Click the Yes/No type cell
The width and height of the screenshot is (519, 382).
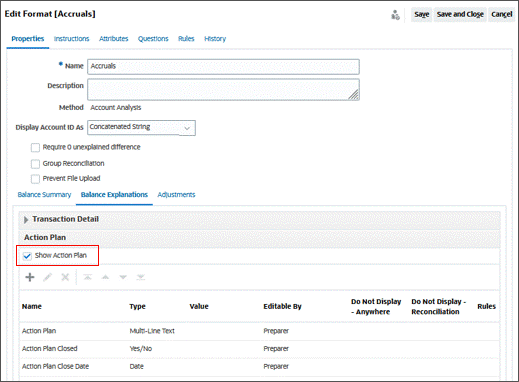coord(141,349)
